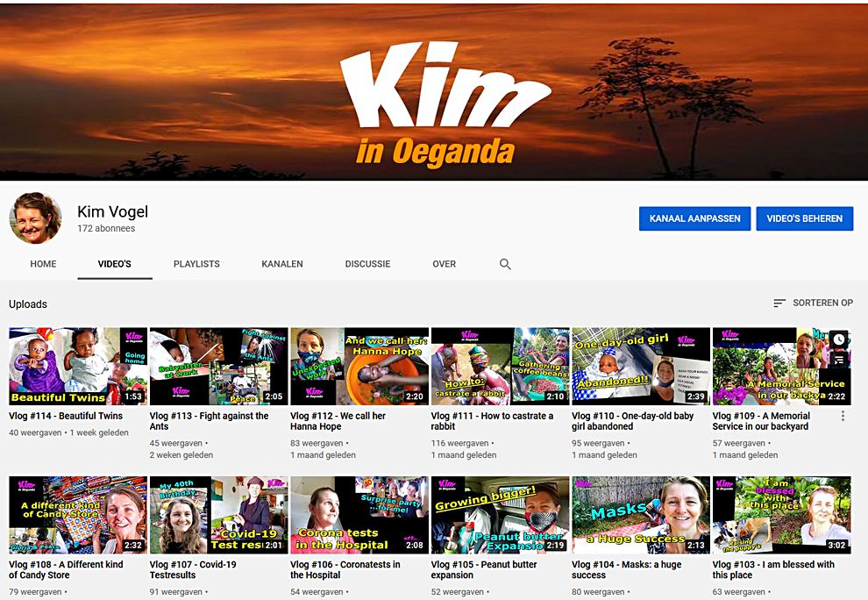Click the '57 weergaven' view count

739,443
